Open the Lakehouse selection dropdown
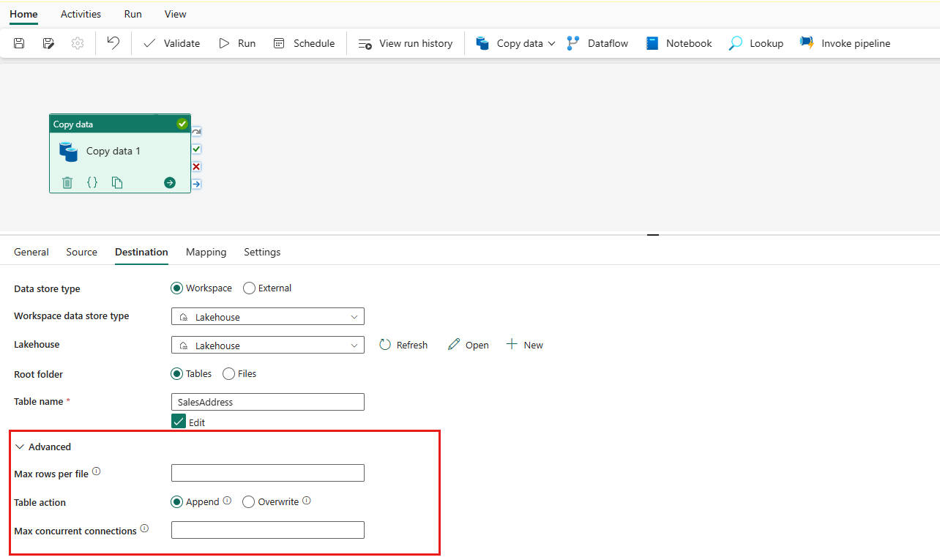The height and width of the screenshot is (560, 940). [268, 346]
